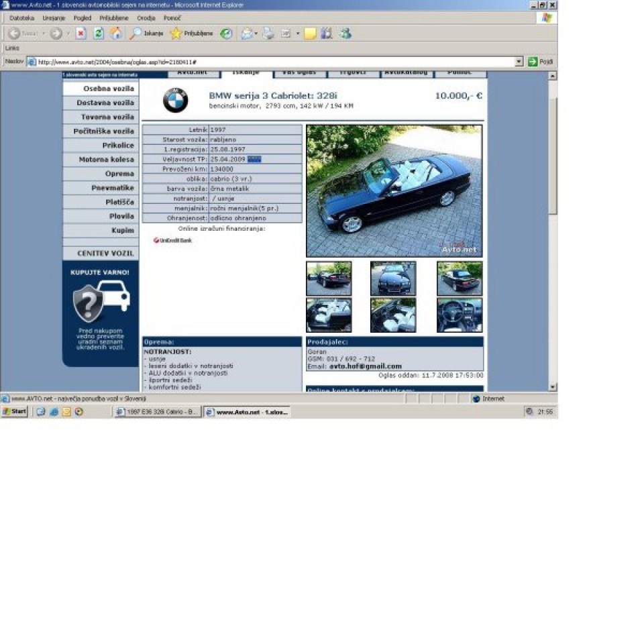Click the page scrollbar down arrow

click(553, 387)
